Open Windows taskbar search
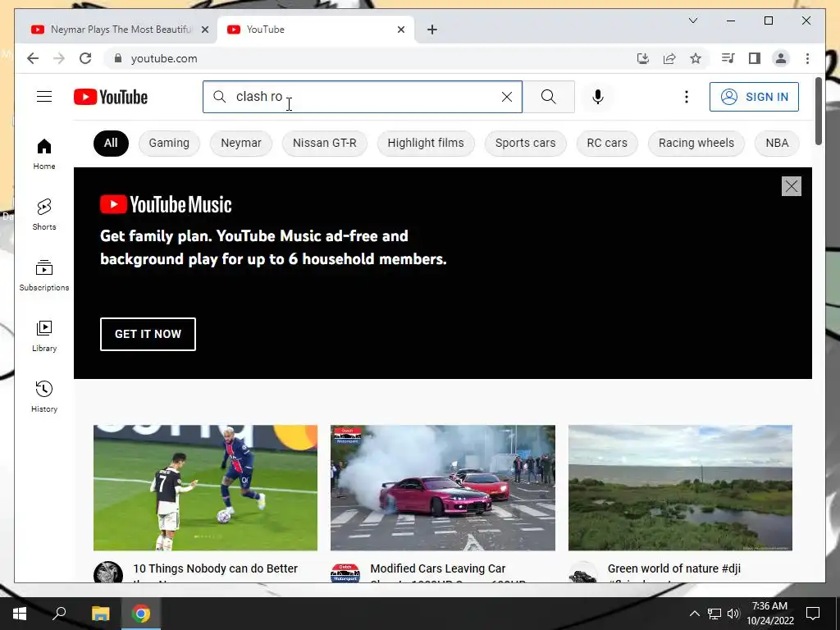This screenshot has width=840, height=630. 59,614
